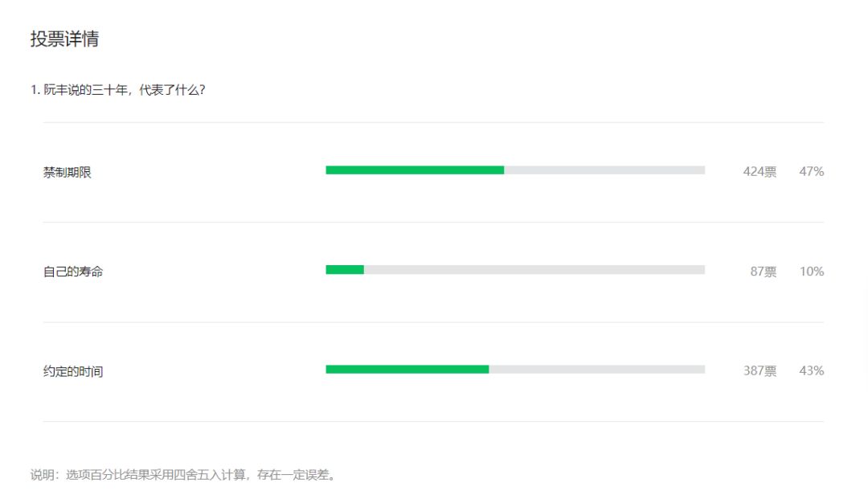Click the 自己的寿命 option label
Image resolution: width=868 pixels, height=503 pixels.
[73, 272]
